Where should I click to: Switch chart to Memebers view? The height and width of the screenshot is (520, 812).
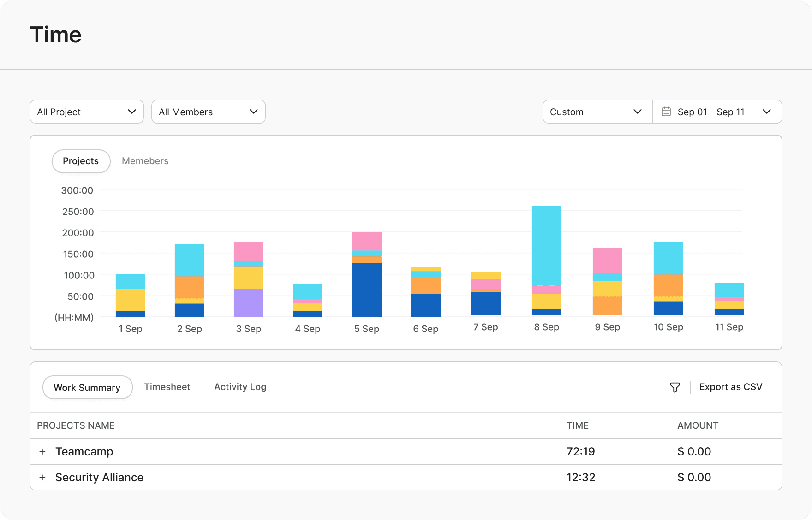click(145, 161)
